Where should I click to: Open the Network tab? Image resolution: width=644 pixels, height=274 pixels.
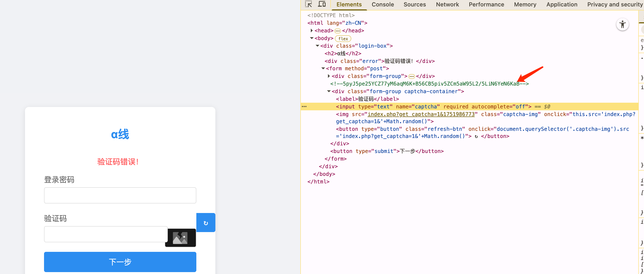[447, 5]
